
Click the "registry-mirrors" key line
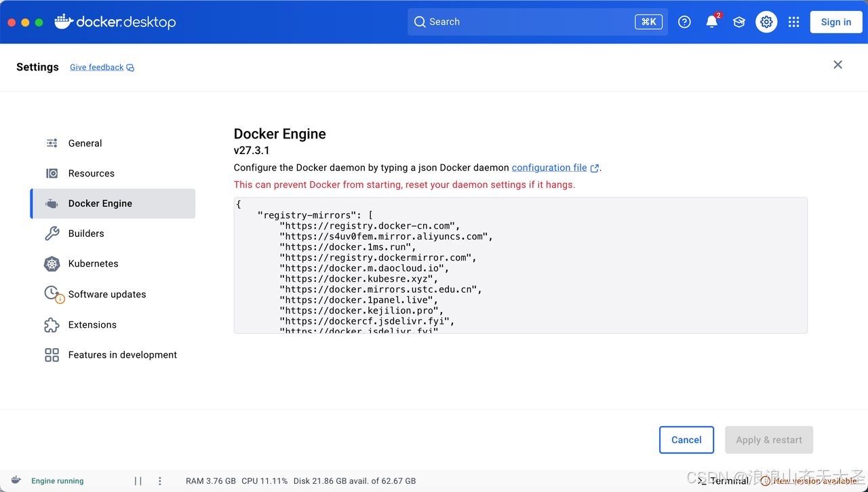315,215
